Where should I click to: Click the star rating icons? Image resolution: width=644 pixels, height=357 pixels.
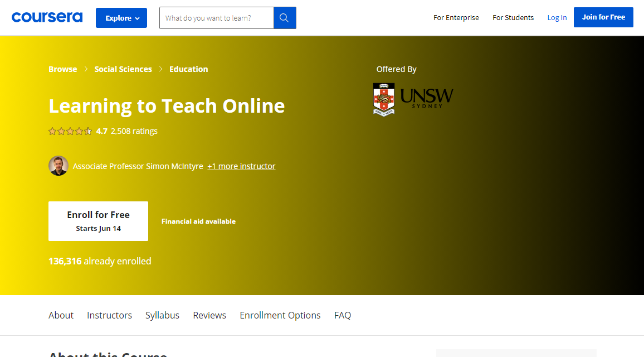click(x=70, y=131)
